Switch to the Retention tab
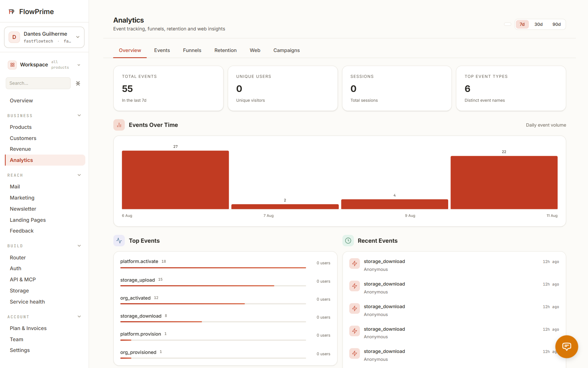Image resolution: width=588 pixels, height=368 pixels. [225, 50]
